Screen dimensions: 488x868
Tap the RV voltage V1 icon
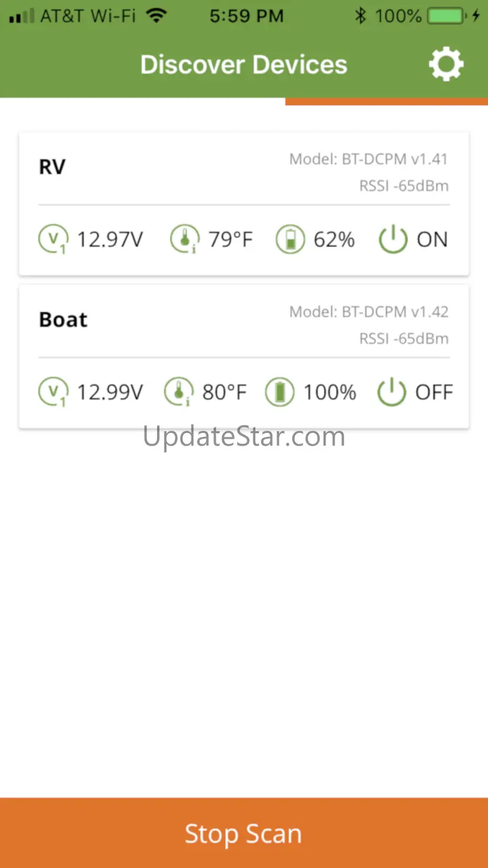tap(53, 239)
